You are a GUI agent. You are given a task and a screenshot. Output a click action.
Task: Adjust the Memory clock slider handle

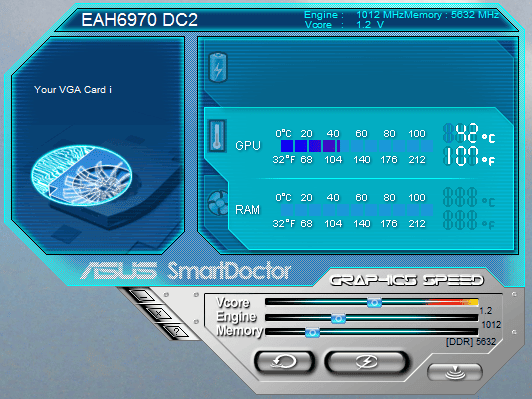(312, 332)
